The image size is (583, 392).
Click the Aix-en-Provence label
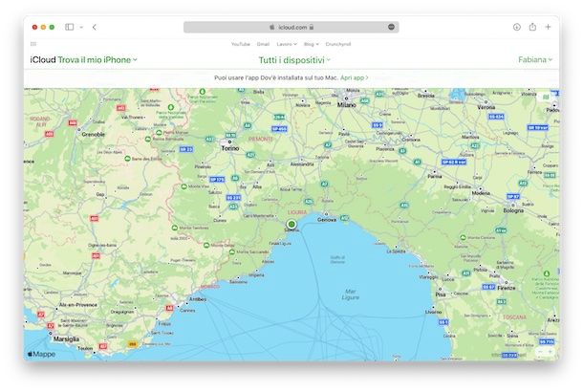click(x=78, y=305)
